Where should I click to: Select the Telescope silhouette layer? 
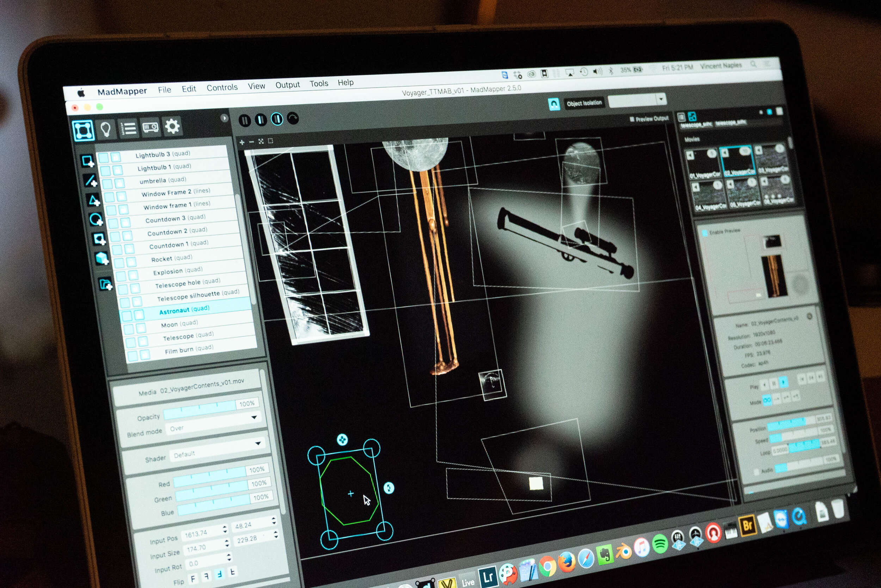click(x=188, y=296)
